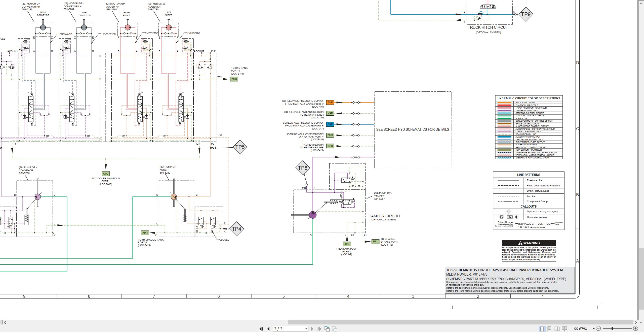
Task: Click the (23) MOTOR GP - CONVEYOR RH label
Action: [32, 7]
